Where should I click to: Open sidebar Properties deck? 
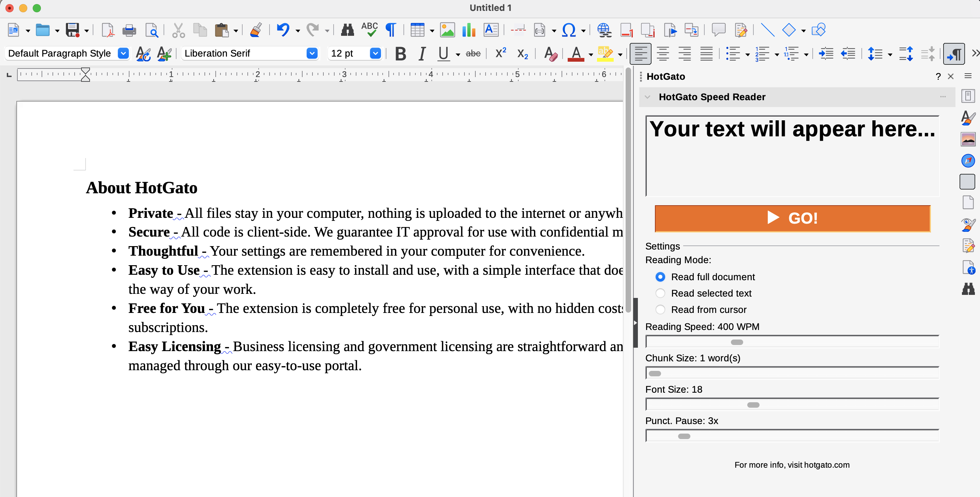(x=968, y=96)
